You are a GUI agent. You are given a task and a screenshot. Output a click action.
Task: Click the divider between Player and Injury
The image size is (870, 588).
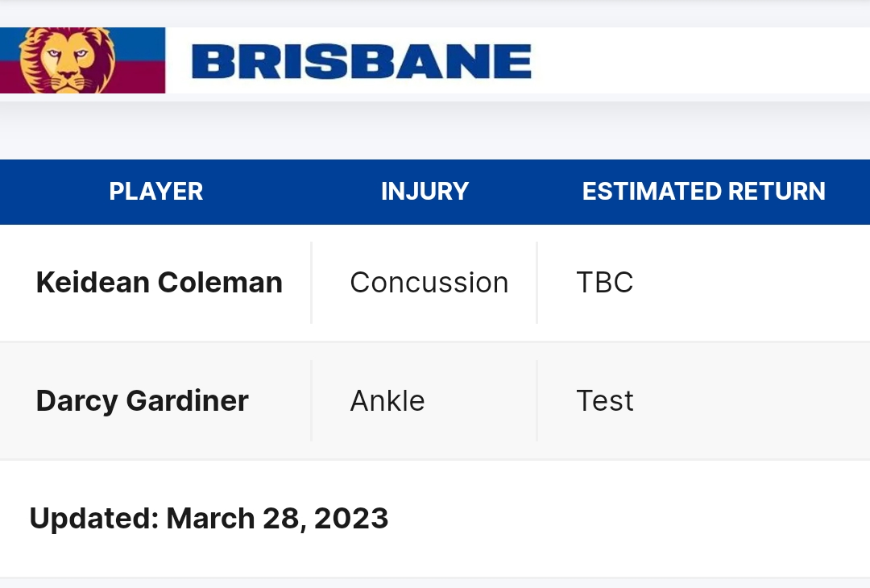311,283
